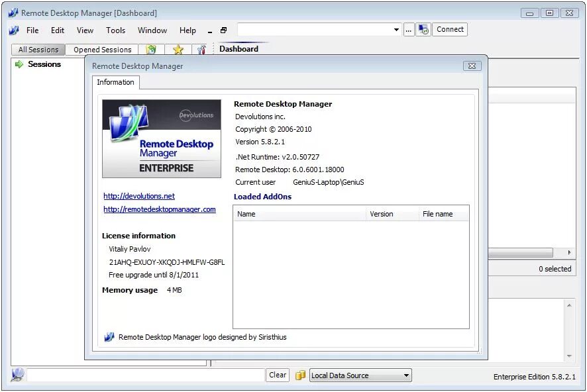Click the GeniuS-Laptop\GeniuS current user text
587x392 pixels.
[329, 182]
